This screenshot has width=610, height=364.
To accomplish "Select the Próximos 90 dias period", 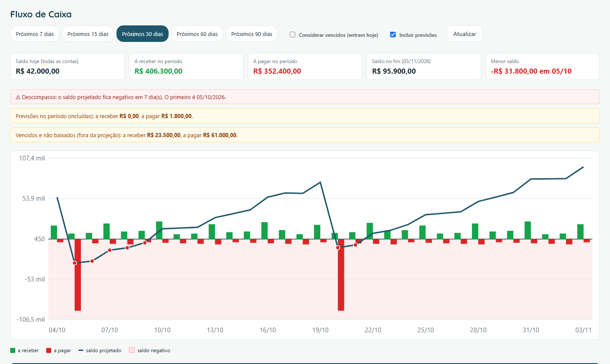I will point(252,34).
